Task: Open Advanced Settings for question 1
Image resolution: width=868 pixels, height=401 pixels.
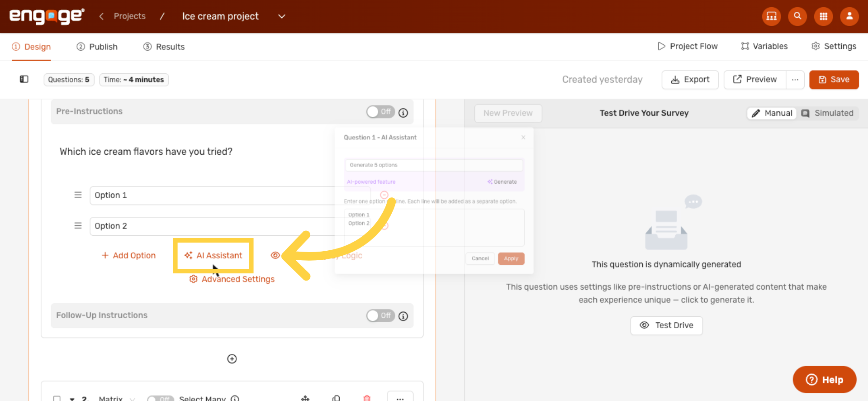Action: 232,279
